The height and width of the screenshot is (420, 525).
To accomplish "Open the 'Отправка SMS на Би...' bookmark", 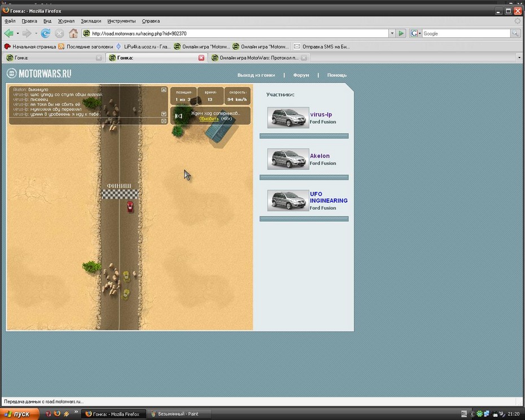I will pyautogui.click(x=322, y=46).
